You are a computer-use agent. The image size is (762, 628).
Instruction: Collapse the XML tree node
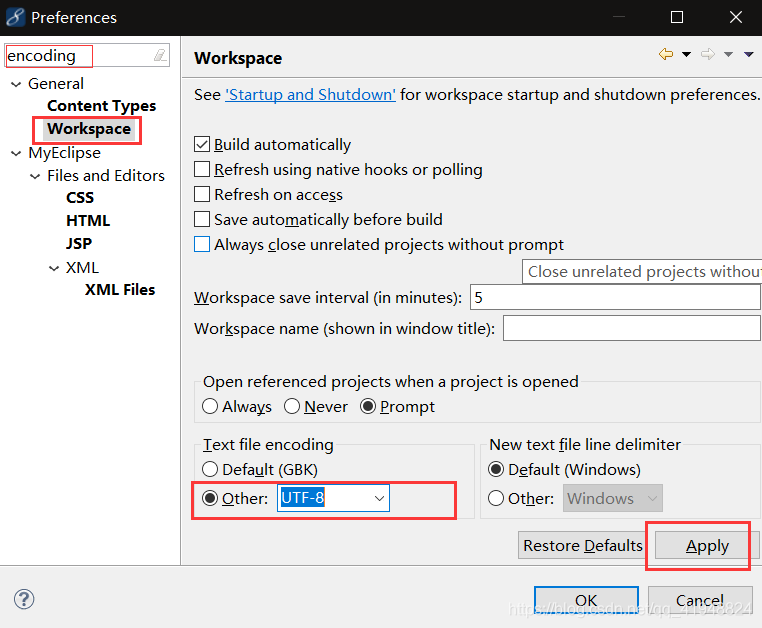[54, 268]
